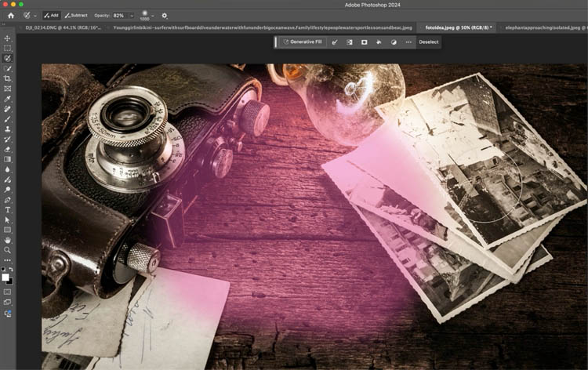Screen dimensions: 588x370
Task: Click the Opacity label in options bar
Action: pyautogui.click(x=102, y=16)
